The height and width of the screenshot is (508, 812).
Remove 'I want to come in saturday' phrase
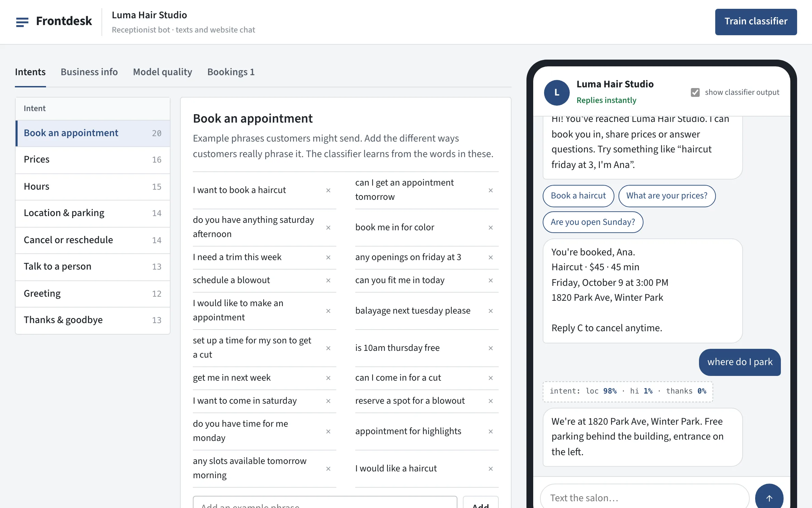(x=328, y=401)
